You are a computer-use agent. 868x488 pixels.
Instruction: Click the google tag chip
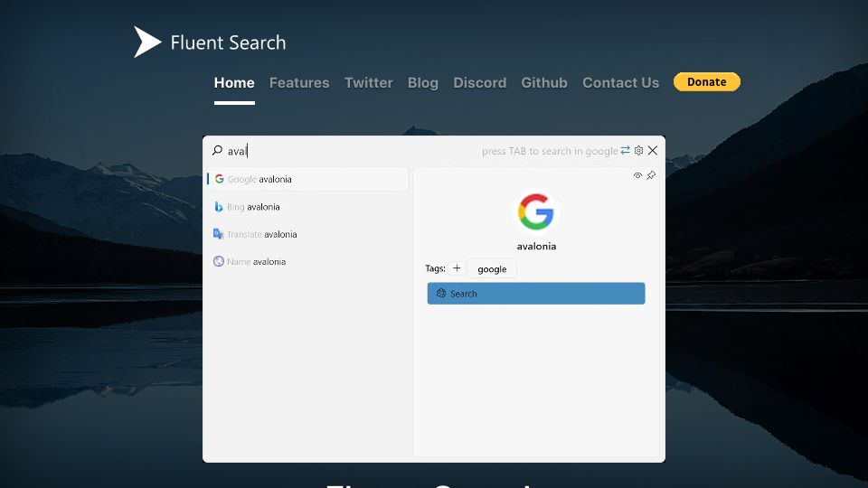pyautogui.click(x=492, y=269)
